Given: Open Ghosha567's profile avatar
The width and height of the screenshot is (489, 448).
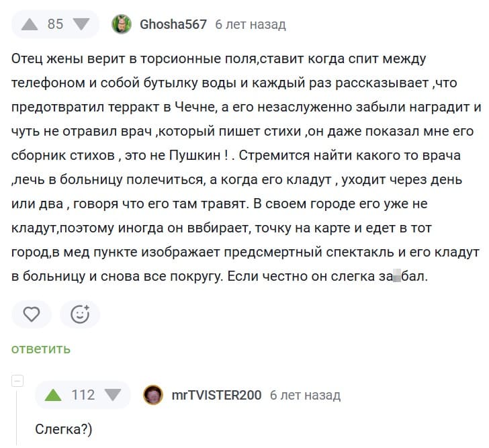Looking at the screenshot, I should (122, 25).
